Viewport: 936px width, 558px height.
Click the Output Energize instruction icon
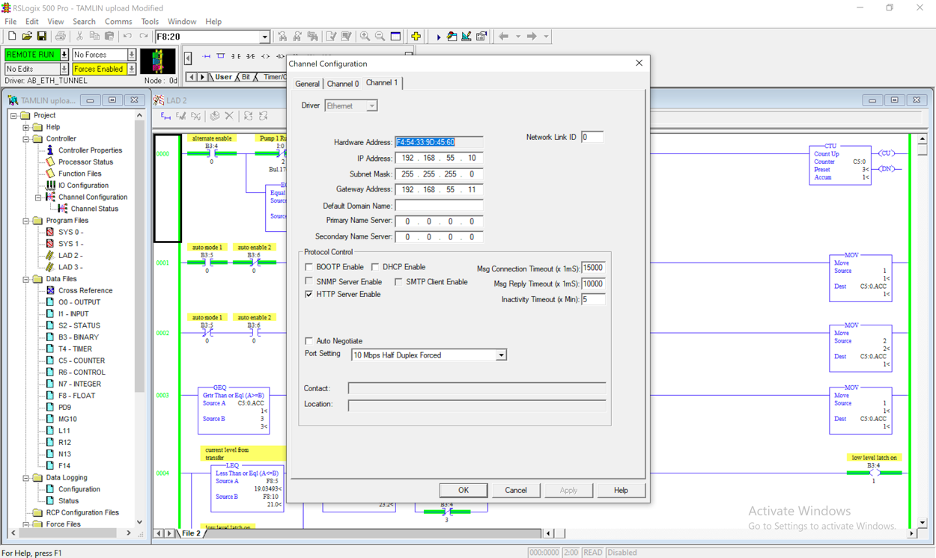coord(266,56)
